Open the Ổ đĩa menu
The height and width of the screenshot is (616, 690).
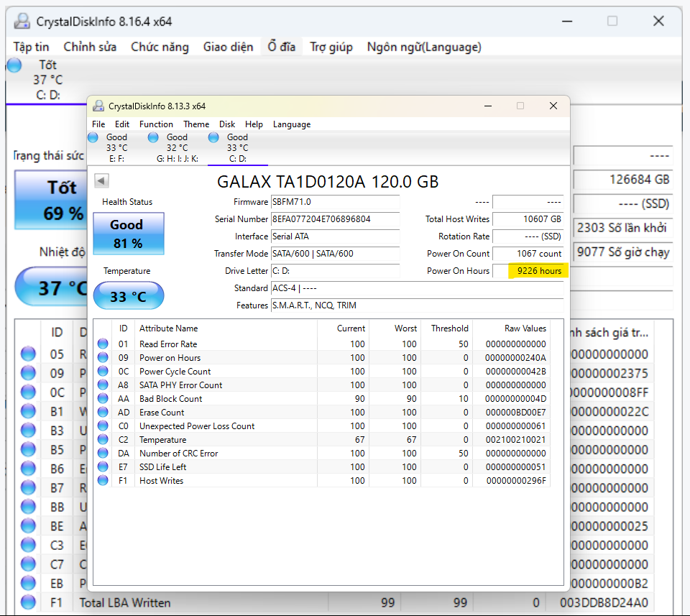pyautogui.click(x=282, y=47)
